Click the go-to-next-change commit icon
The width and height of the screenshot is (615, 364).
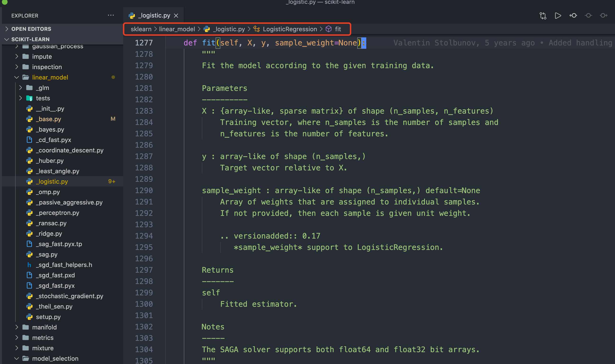pos(603,16)
